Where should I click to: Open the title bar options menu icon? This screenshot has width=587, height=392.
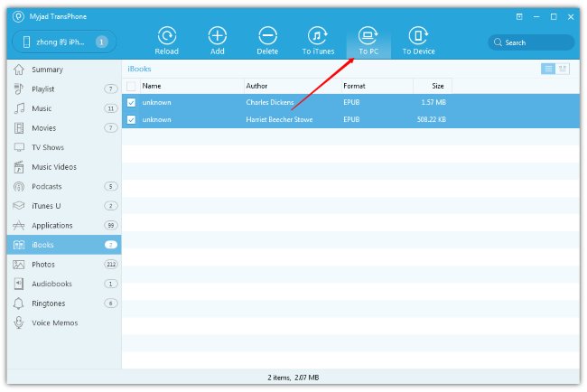pos(519,16)
